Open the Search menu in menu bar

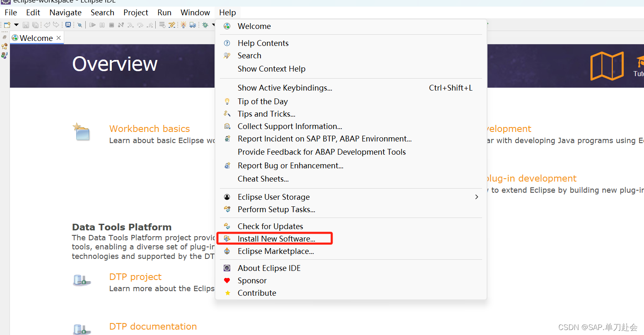pyautogui.click(x=102, y=12)
